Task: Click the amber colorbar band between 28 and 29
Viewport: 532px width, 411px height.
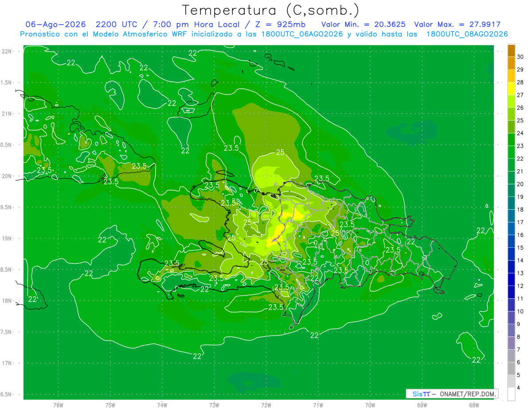Action: click(511, 76)
